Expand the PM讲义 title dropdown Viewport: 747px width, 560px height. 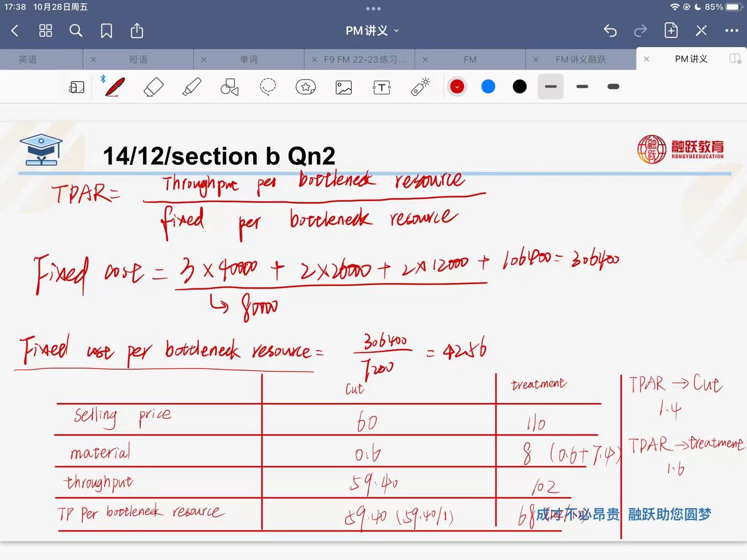pyautogui.click(x=372, y=31)
